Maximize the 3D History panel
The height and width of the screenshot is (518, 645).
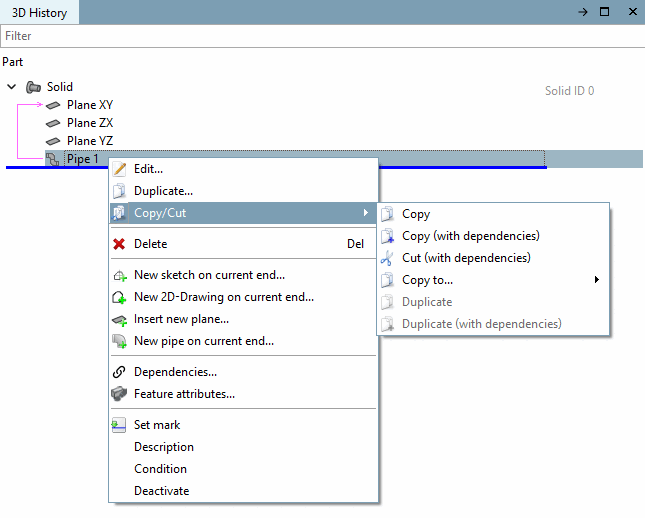(x=604, y=12)
